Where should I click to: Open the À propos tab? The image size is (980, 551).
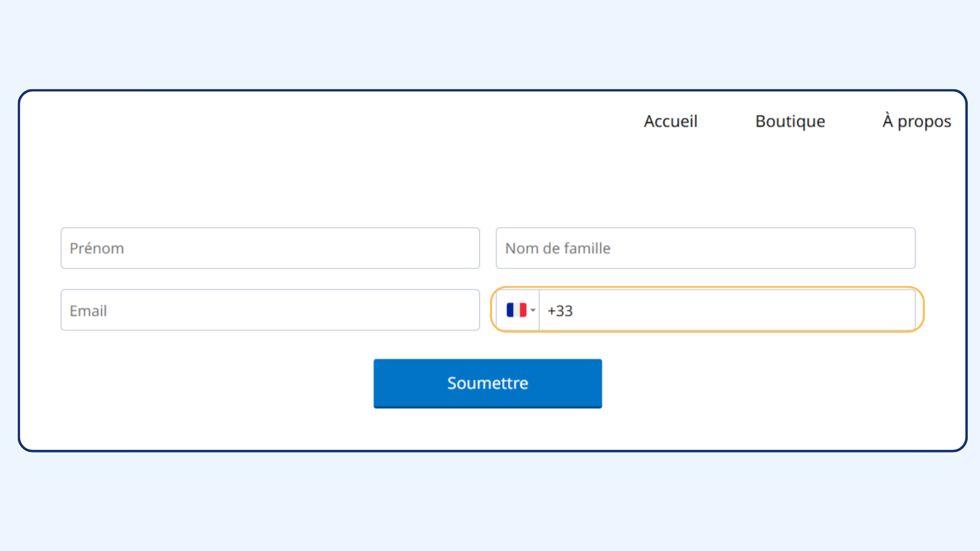click(x=916, y=121)
